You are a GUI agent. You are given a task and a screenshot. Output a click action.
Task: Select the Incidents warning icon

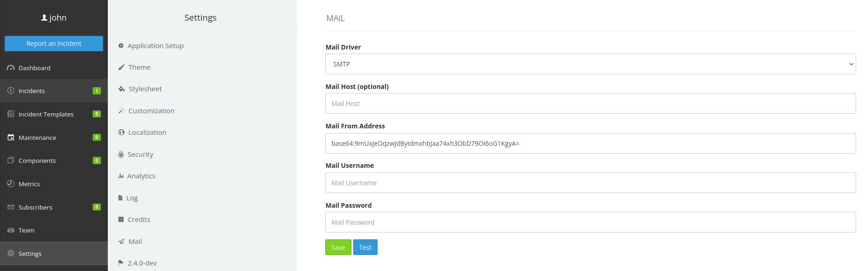pyautogui.click(x=11, y=90)
